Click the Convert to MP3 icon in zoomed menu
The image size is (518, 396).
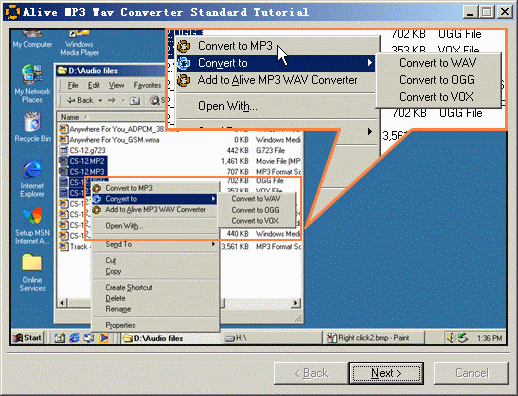point(184,46)
